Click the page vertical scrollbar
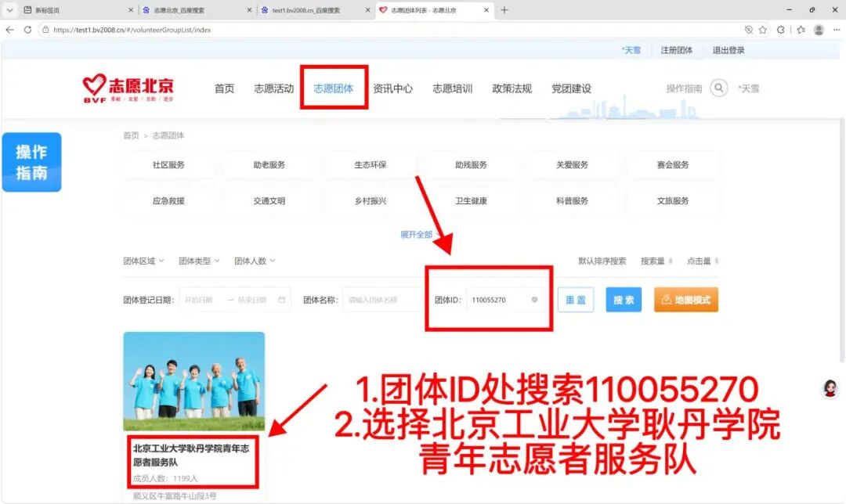 pyautogui.click(x=841, y=240)
